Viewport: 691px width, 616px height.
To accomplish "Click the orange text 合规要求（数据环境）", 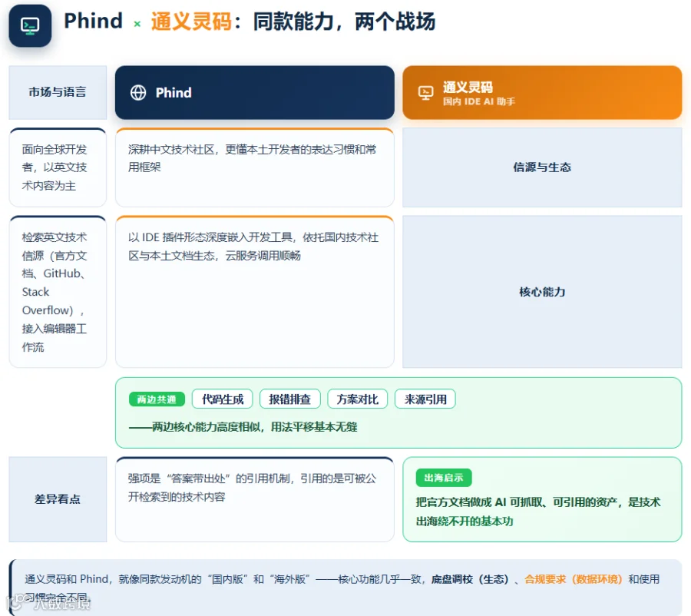I will (574, 579).
